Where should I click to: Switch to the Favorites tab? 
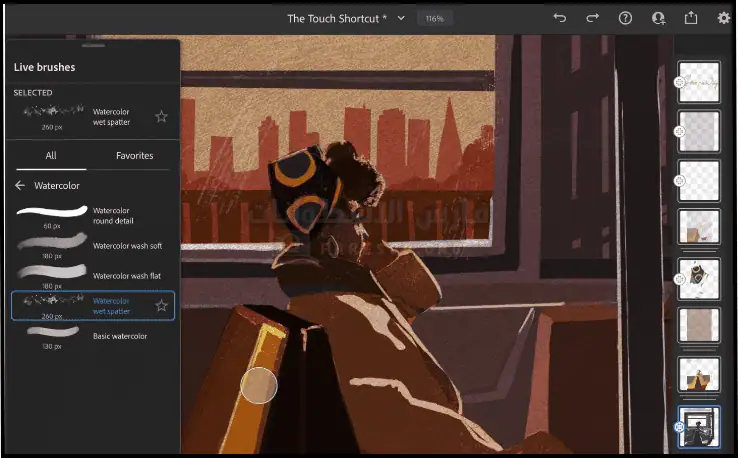click(134, 155)
